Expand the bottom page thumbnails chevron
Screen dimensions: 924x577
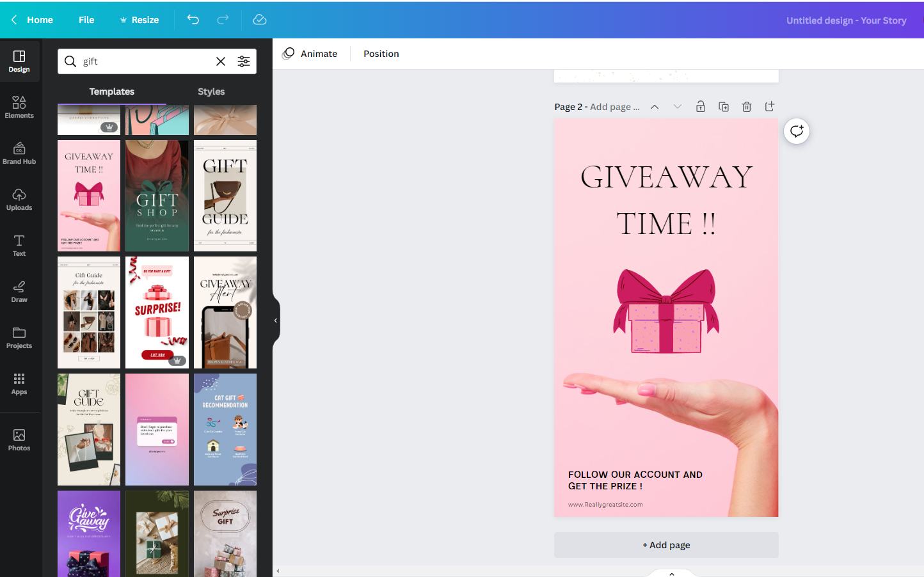(x=672, y=574)
